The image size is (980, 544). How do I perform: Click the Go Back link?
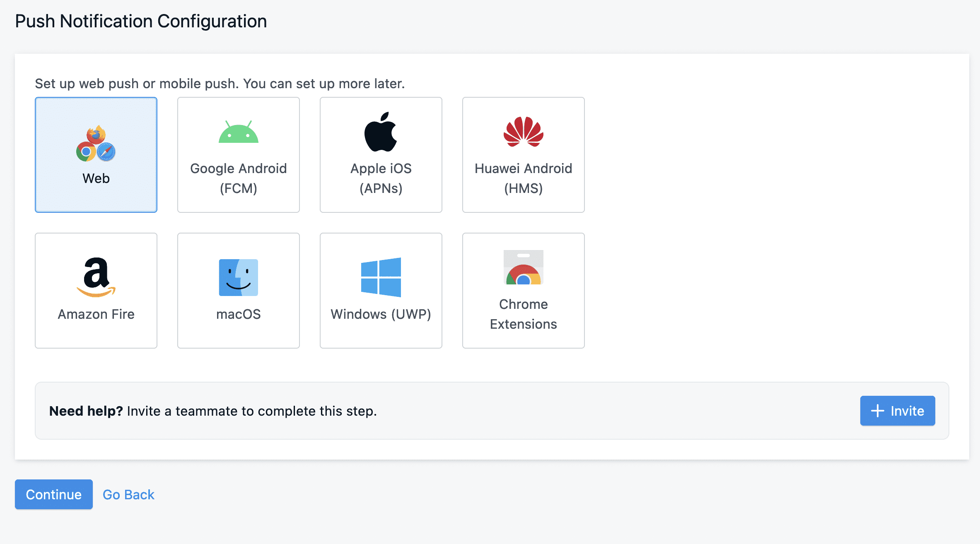click(128, 494)
